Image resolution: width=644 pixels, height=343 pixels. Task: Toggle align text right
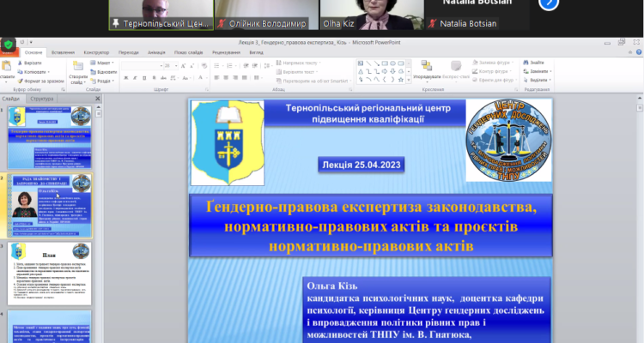click(235, 77)
